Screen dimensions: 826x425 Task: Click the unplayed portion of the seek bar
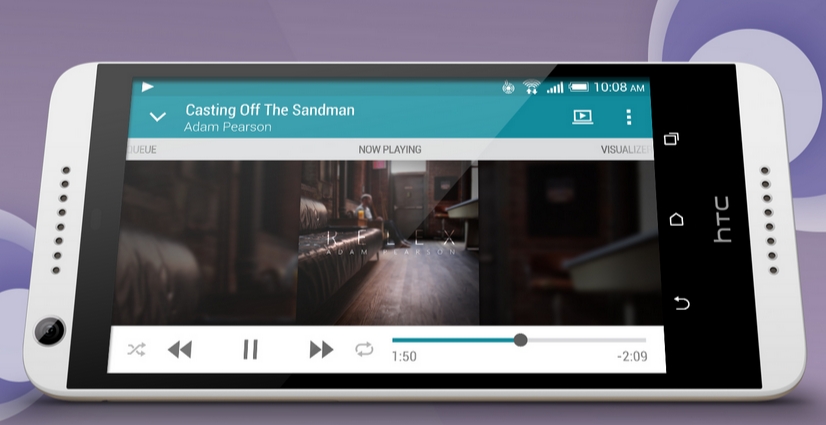coord(586,340)
